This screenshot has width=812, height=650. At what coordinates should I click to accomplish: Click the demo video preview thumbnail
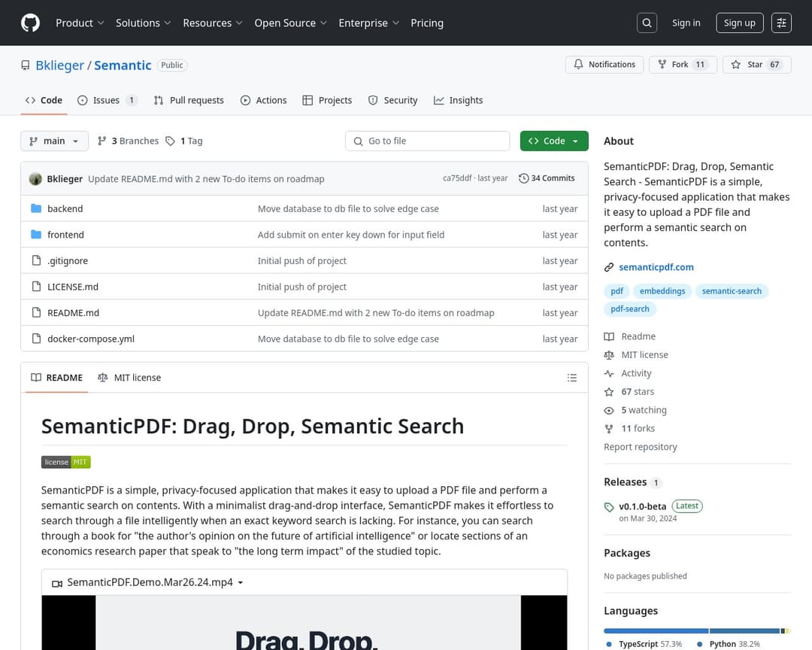coord(304,622)
